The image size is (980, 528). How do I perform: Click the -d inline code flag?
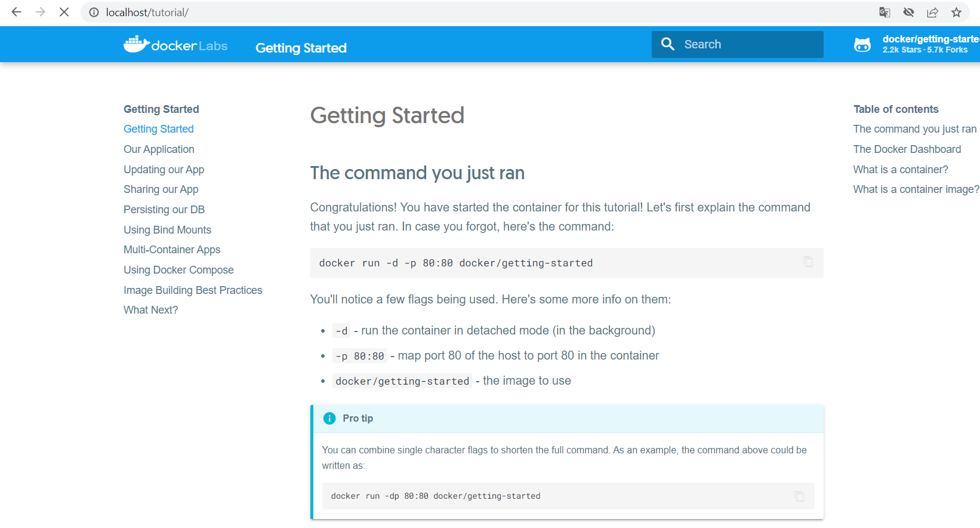coord(341,331)
